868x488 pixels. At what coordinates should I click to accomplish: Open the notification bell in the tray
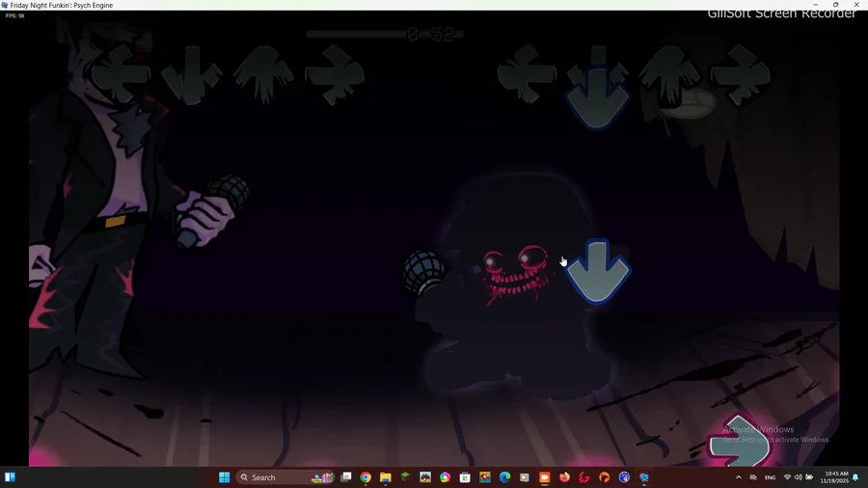(855, 477)
